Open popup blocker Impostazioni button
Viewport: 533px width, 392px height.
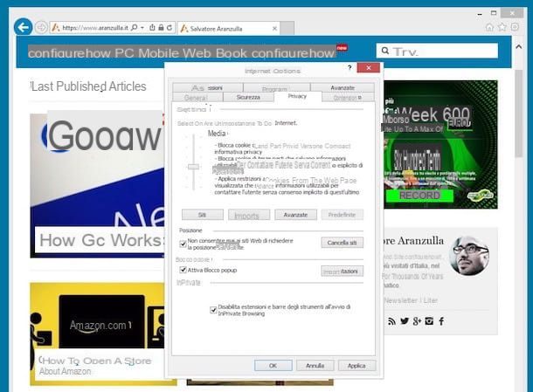[x=342, y=271]
